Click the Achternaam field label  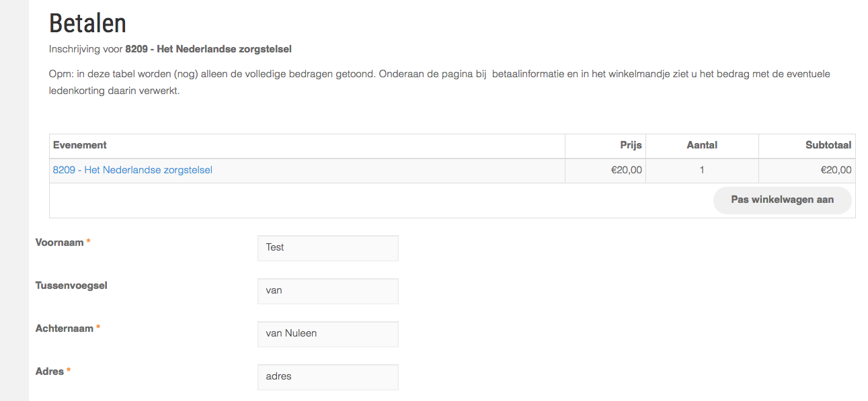[65, 328]
